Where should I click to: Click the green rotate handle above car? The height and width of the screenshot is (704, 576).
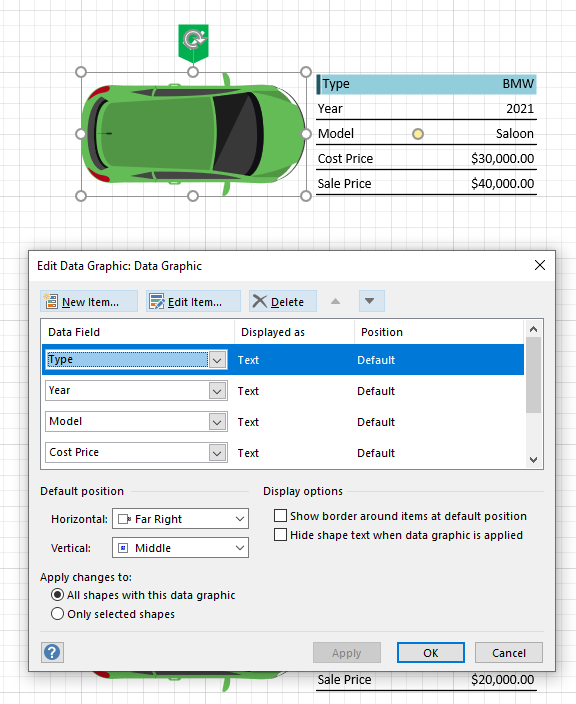coord(193,40)
